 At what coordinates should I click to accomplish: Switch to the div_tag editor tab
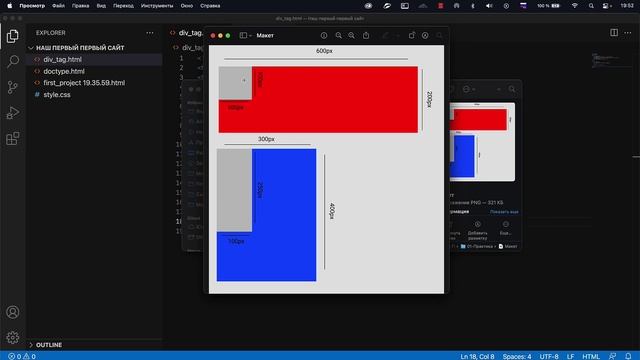pyautogui.click(x=187, y=33)
